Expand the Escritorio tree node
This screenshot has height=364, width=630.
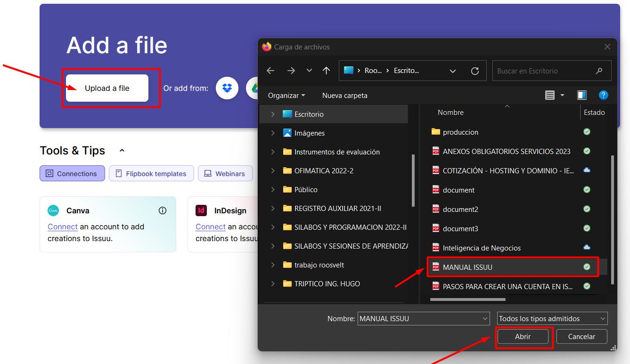click(x=273, y=114)
